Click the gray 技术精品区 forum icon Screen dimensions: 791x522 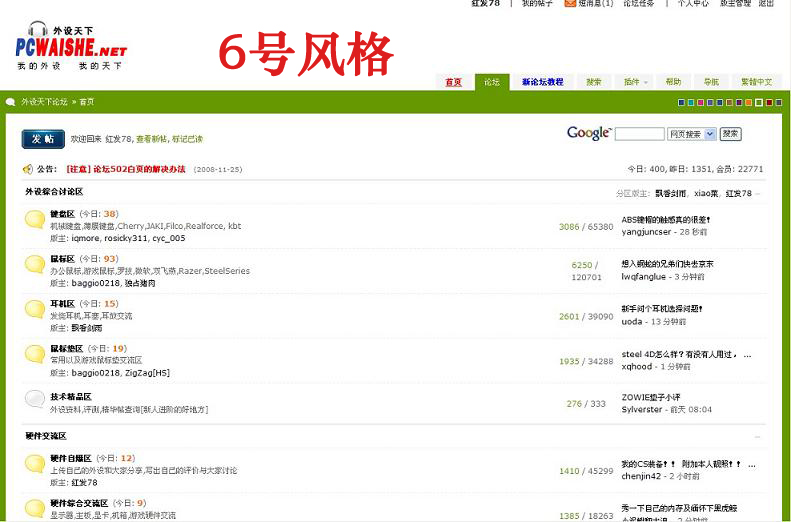34,400
